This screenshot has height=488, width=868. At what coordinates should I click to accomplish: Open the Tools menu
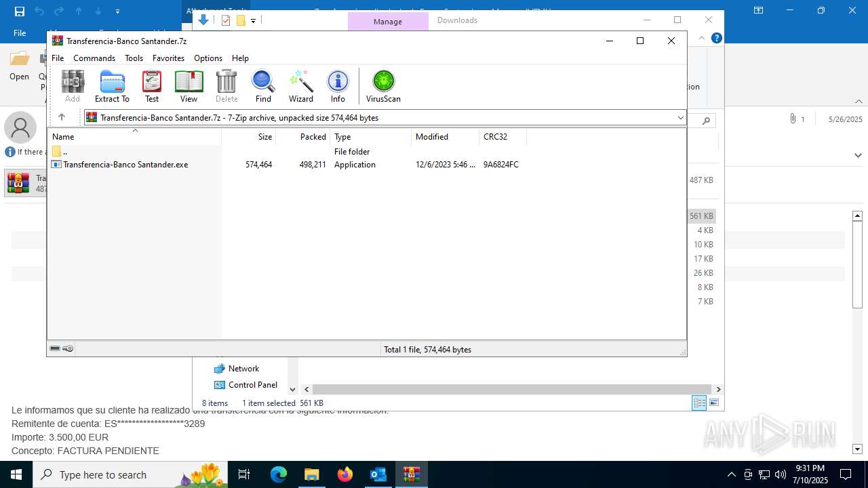coord(134,58)
